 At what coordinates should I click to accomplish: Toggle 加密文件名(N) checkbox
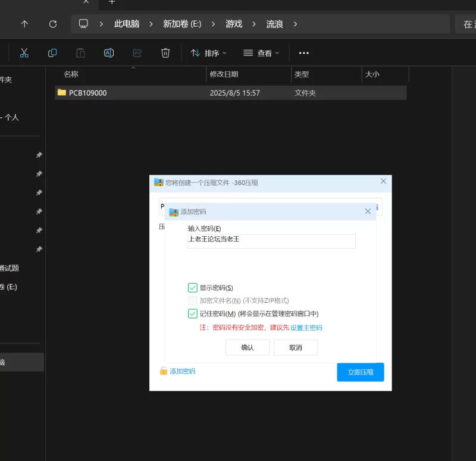click(192, 300)
